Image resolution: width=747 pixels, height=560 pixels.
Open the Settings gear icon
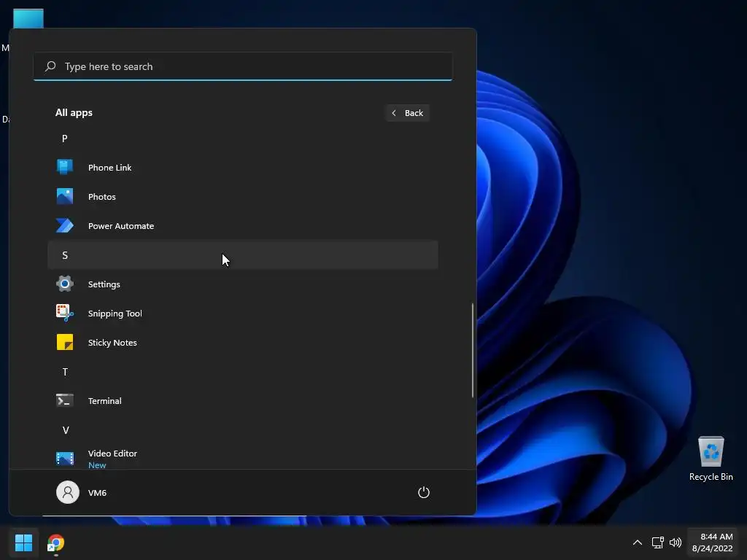65,284
